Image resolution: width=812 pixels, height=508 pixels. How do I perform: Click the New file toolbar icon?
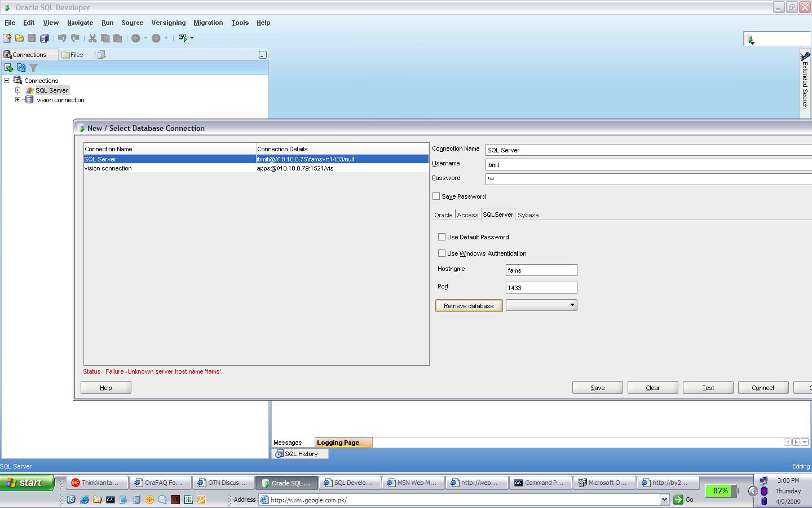click(x=7, y=38)
